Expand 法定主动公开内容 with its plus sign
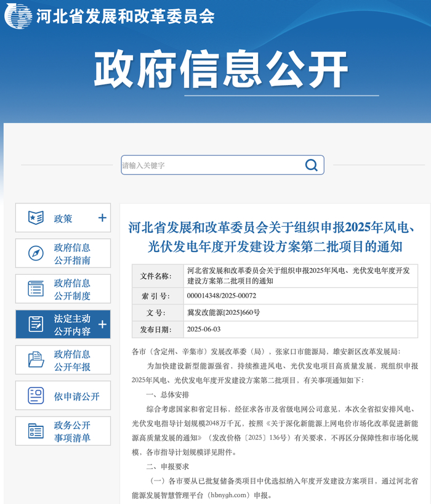Image resolution: width=431 pixels, height=504 pixels. (102, 324)
